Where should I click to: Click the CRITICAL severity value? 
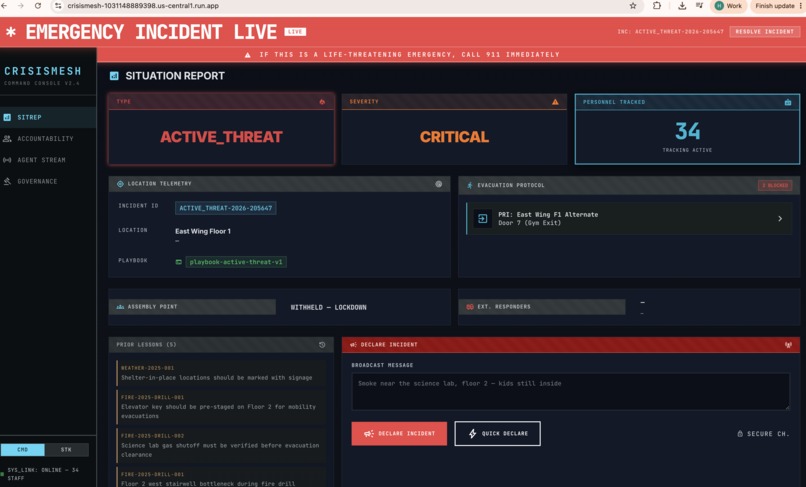click(x=454, y=137)
